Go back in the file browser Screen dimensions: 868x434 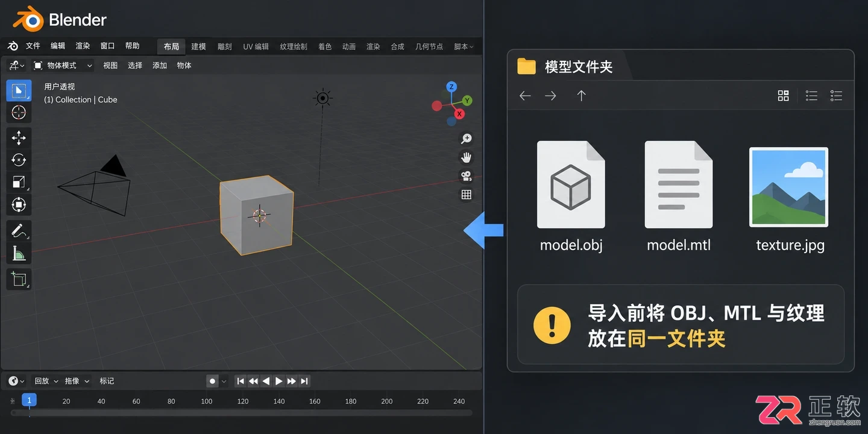(525, 96)
